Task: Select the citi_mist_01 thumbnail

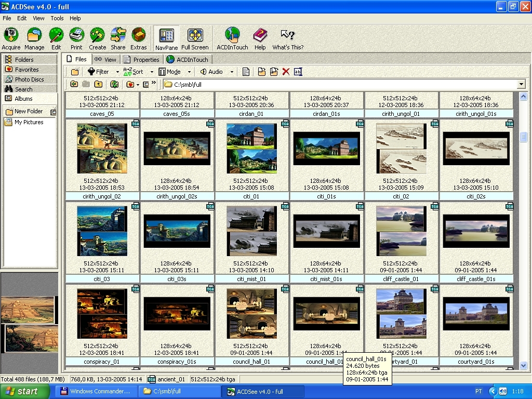Action: (251, 231)
